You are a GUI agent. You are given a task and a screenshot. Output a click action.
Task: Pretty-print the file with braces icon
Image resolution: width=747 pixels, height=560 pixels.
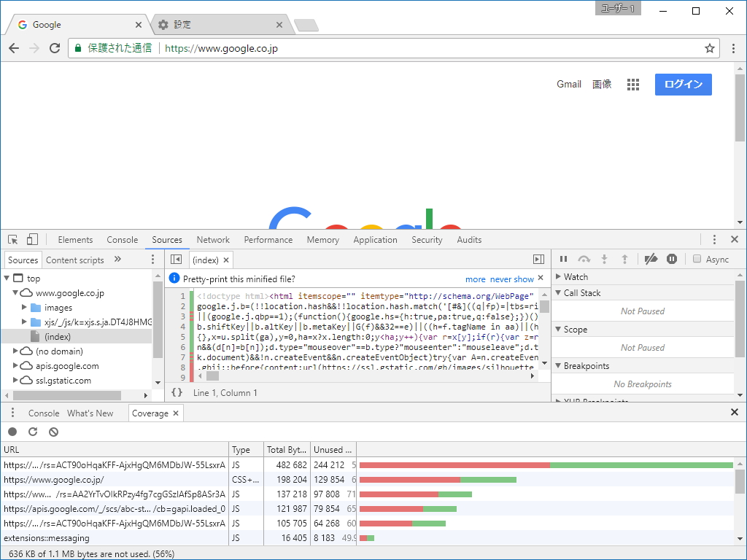click(177, 392)
